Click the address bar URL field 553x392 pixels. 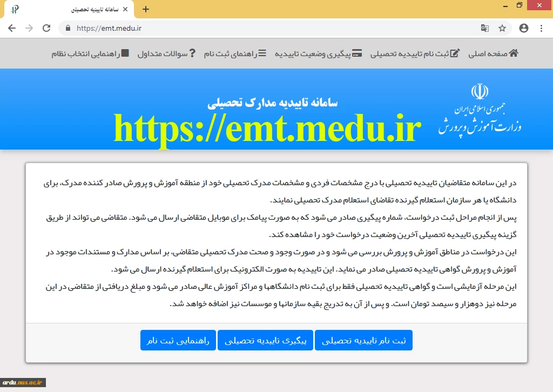click(x=270, y=28)
